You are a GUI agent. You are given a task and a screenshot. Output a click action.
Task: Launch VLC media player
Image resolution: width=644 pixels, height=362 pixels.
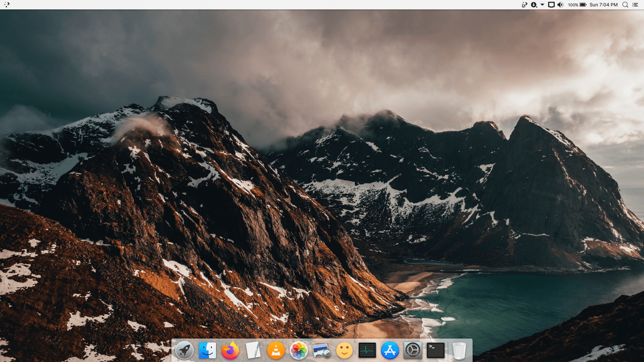point(276,350)
